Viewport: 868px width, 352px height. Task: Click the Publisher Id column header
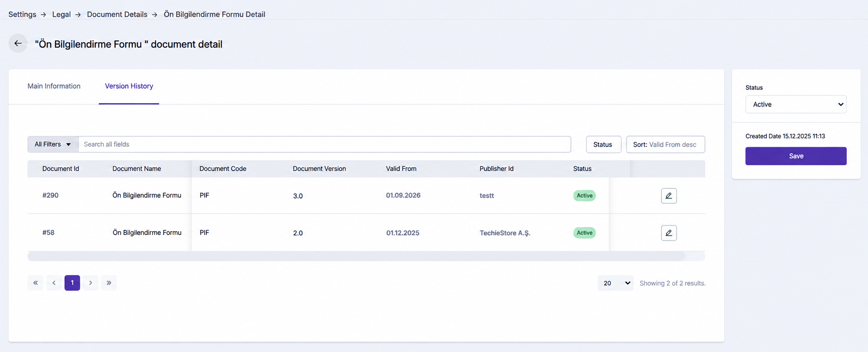point(496,169)
